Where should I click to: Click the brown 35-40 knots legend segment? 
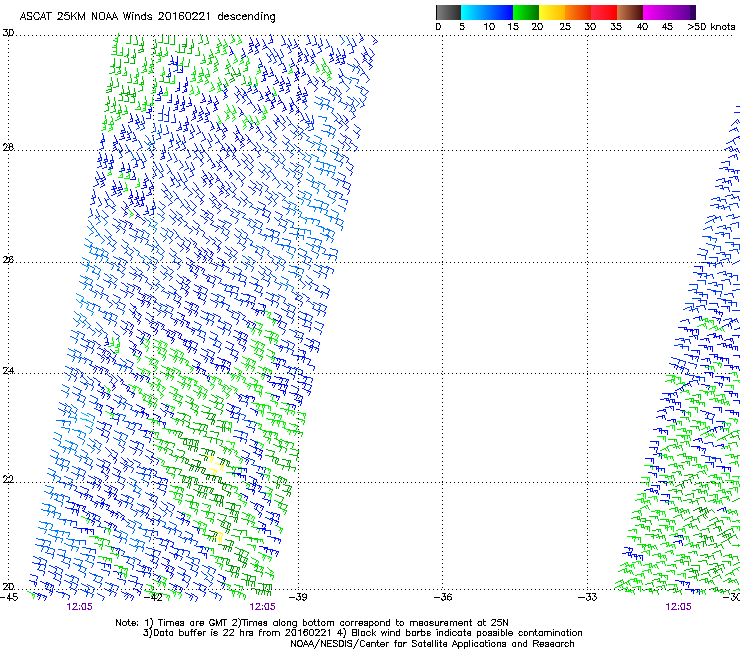630,12
